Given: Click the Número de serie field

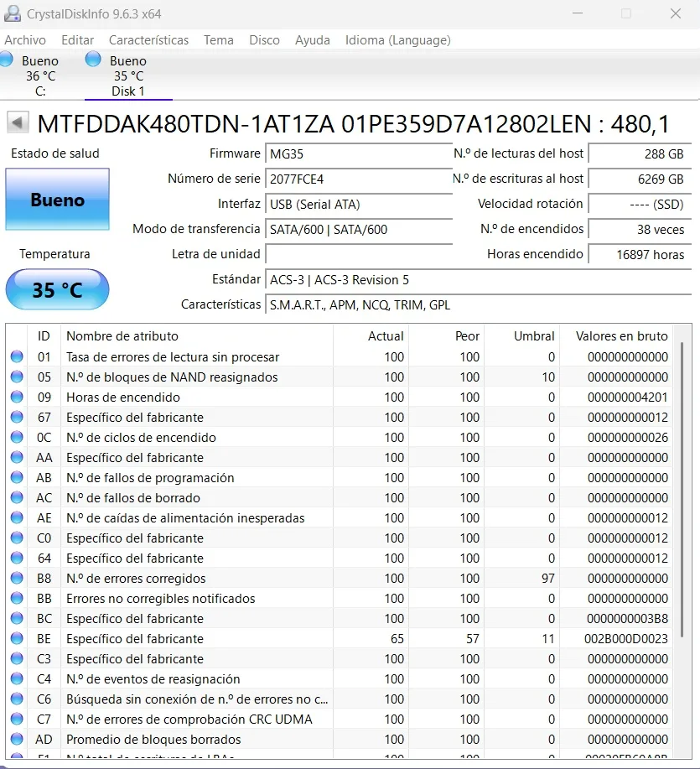Looking at the screenshot, I should [x=358, y=179].
